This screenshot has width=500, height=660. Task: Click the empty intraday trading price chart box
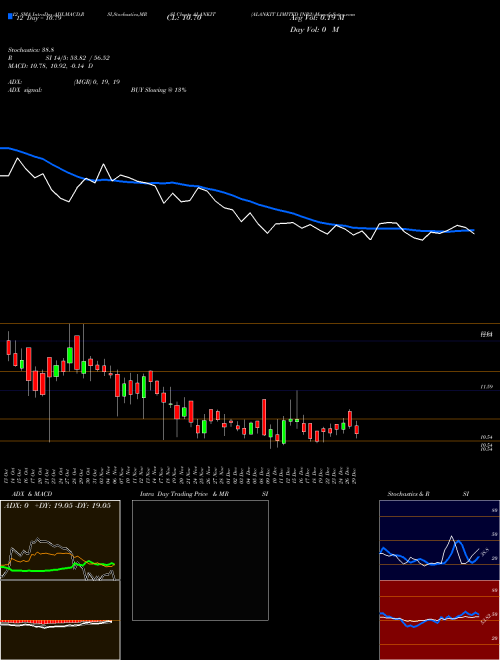tap(200, 560)
